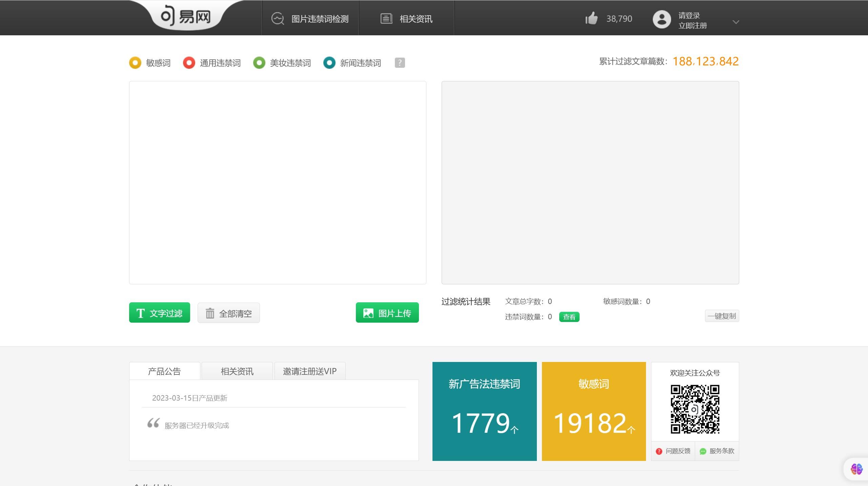The height and width of the screenshot is (486, 868).
Task: Click the document icon beside 相关资讯
Action: pos(386,18)
